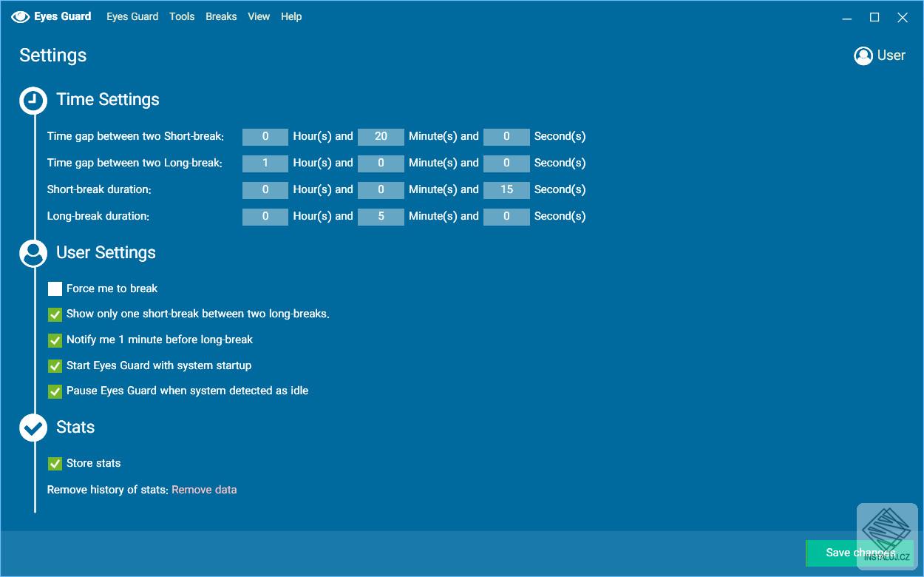Select Short-break gap minutes field showing 20

(x=381, y=137)
